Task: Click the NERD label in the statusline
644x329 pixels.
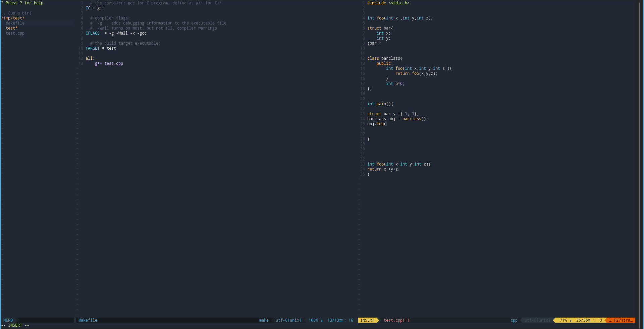Action: (x=8, y=320)
